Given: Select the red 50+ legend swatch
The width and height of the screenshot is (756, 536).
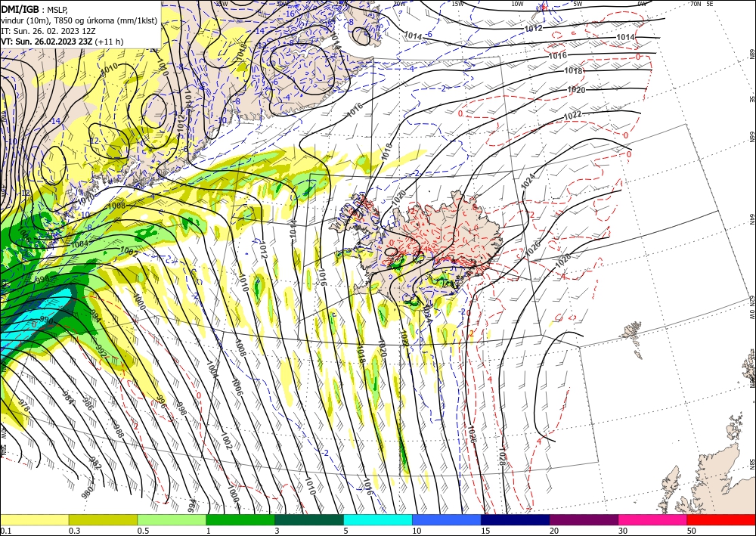Looking at the screenshot, I should pyautogui.click(x=721, y=519).
